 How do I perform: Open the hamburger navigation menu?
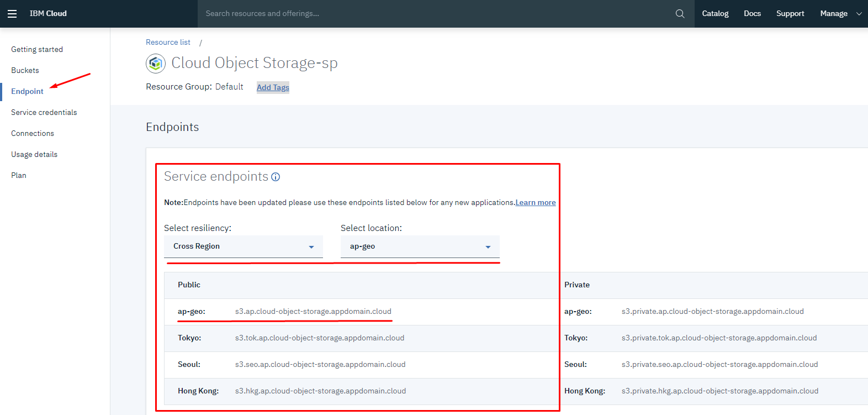[12, 14]
